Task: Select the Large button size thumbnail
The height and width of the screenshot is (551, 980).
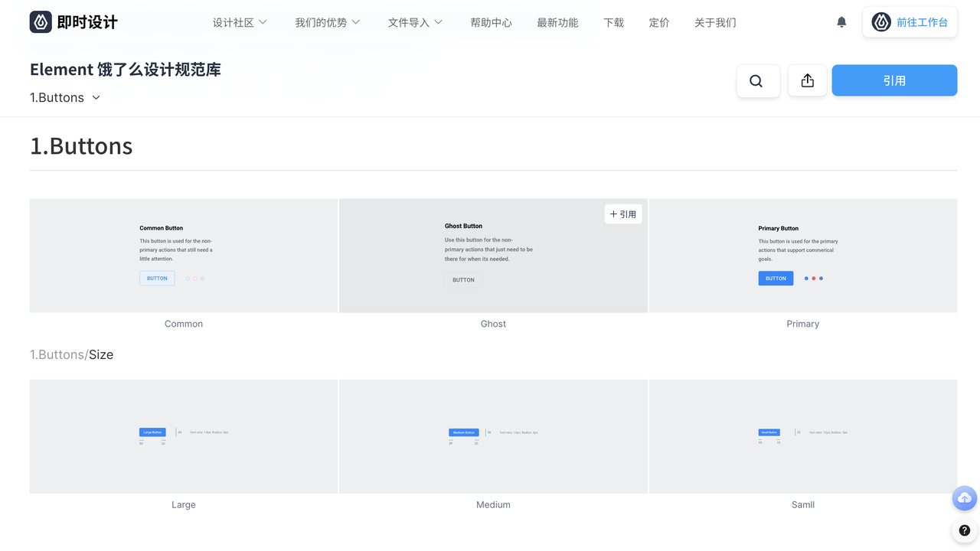Action: point(184,436)
